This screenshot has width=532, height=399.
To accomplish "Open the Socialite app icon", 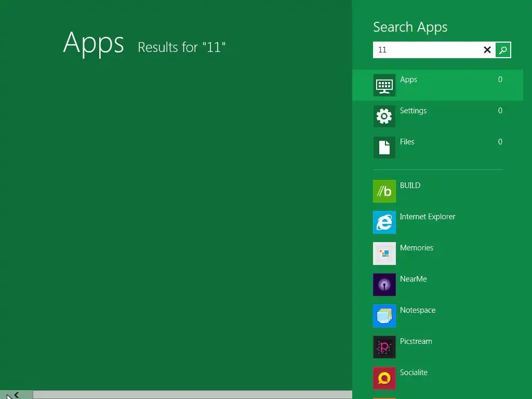I will (x=384, y=378).
